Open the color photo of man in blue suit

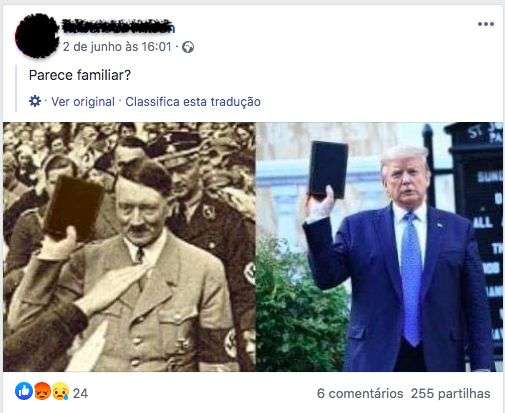click(379, 247)
